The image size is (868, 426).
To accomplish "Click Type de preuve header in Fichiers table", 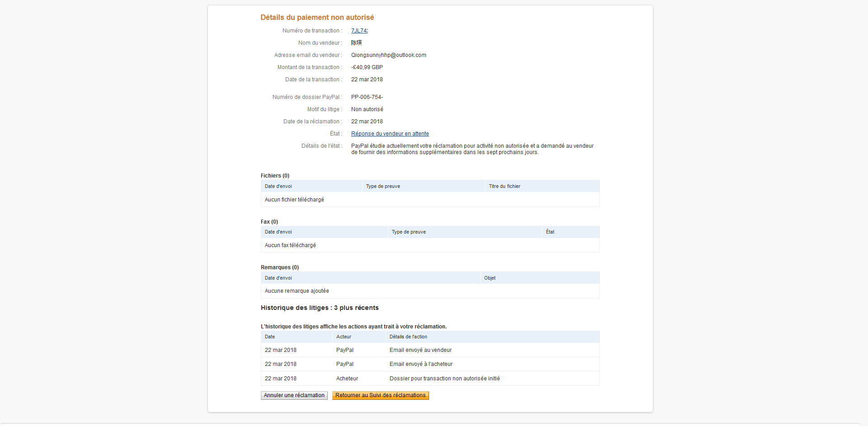I will (383, 186).
